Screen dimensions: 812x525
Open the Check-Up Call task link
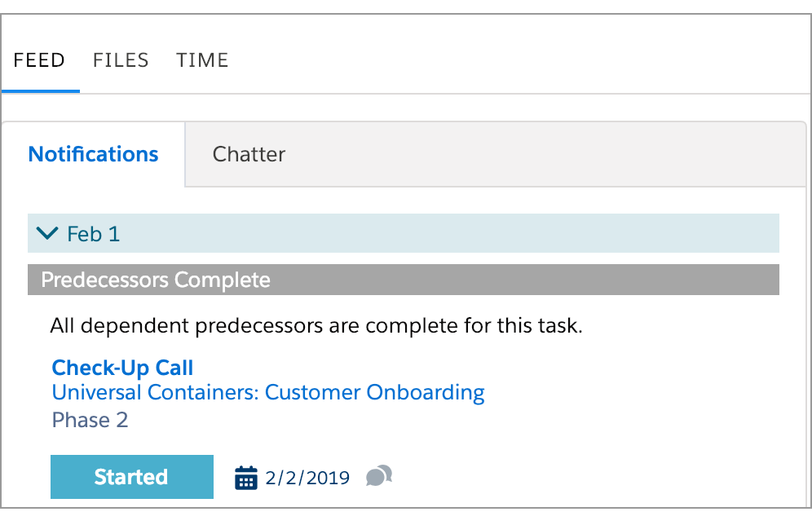[x=123, y=368]
